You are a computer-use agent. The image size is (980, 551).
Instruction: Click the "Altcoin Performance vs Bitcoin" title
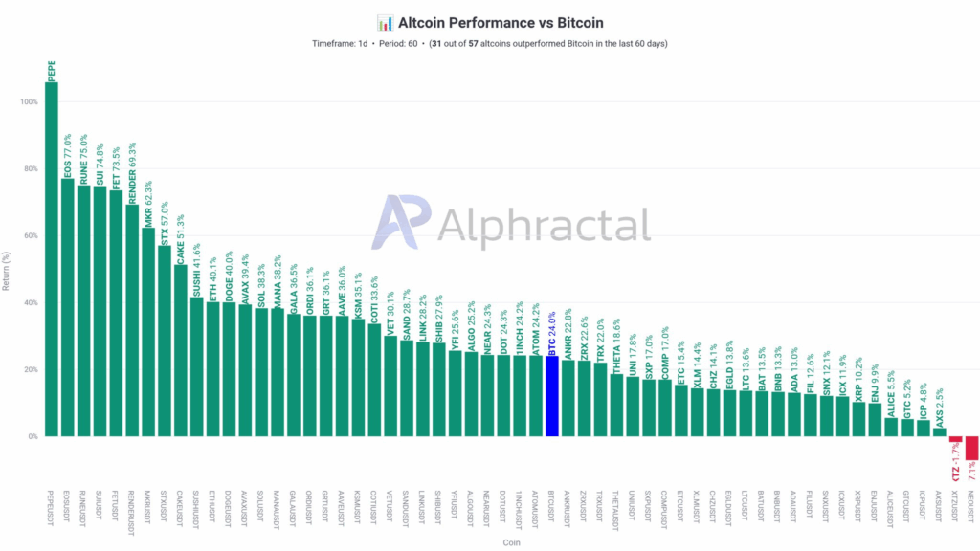(x=501, y=22)
